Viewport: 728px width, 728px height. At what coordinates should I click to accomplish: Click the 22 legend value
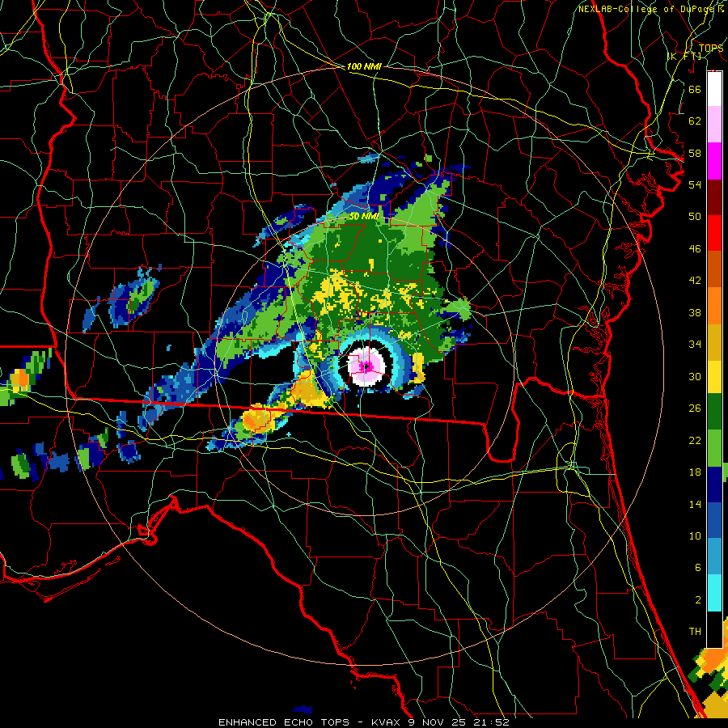(695, 440)
